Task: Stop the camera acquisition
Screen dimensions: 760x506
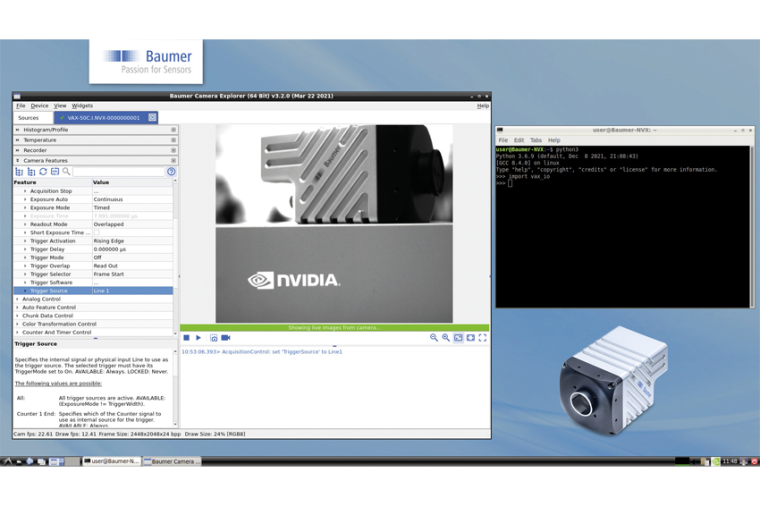Action: point(186,338)
